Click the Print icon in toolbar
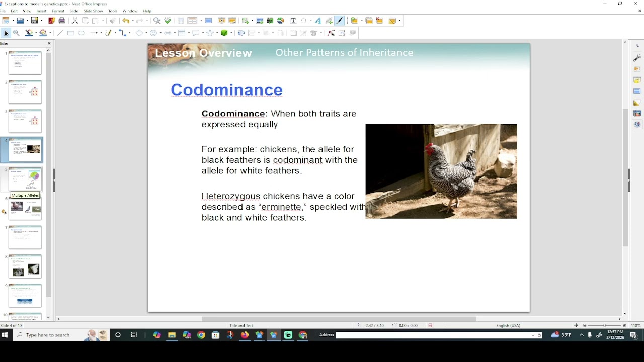644x362 pixels. (x=62, y=21)
